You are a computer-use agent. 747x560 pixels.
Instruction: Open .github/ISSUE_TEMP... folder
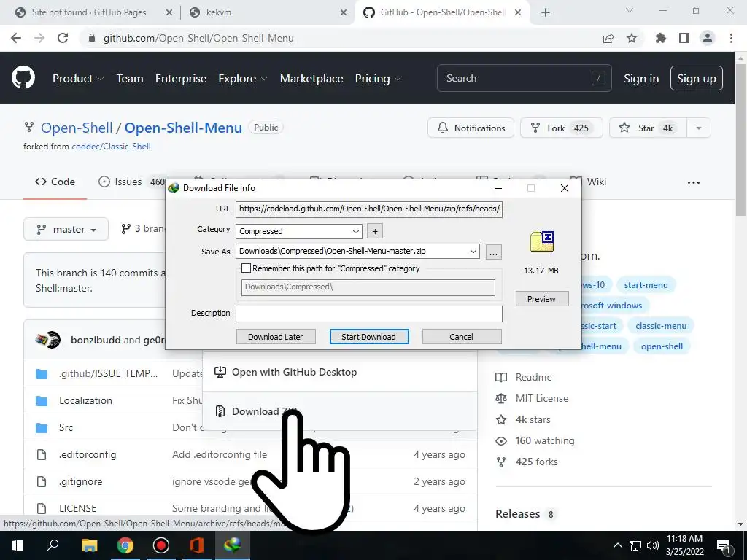pos(108,373)
